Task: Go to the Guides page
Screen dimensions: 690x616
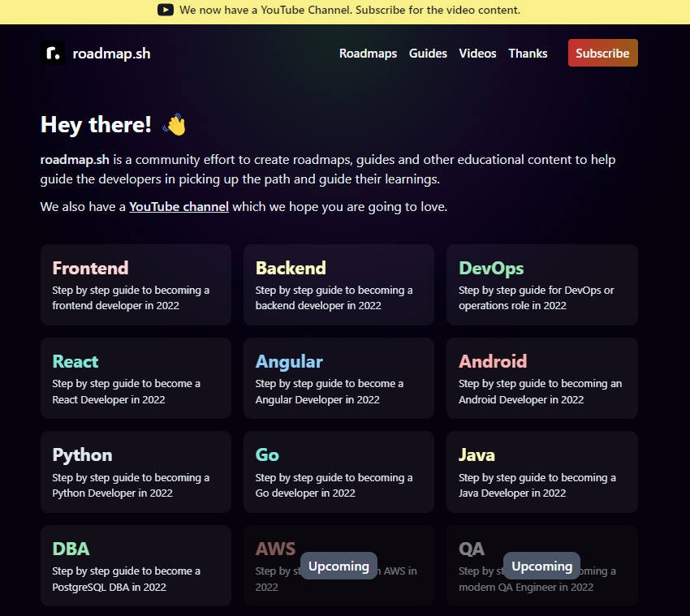Action: pyautogui.click(x=428, y=54)
